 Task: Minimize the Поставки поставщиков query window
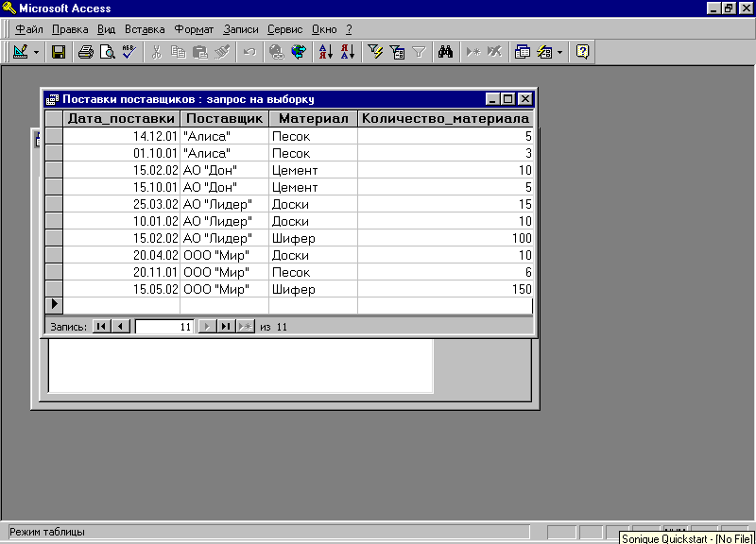click(x=492, y=99)
